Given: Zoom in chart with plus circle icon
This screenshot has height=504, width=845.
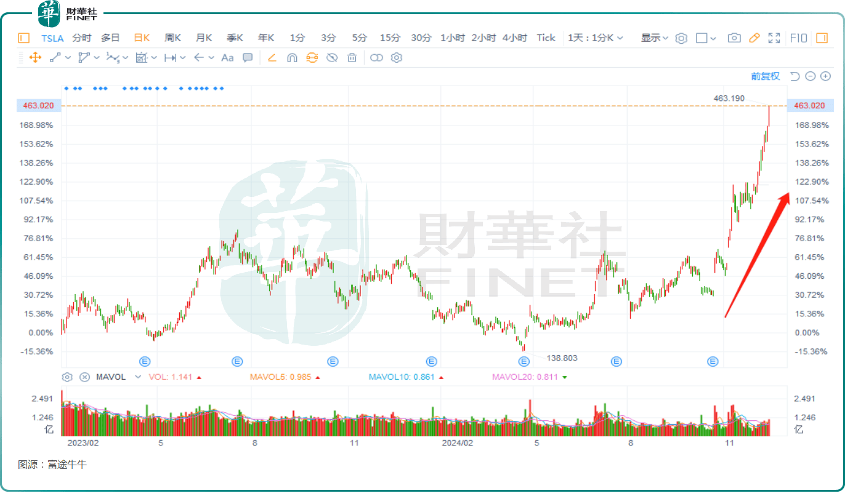Looking at the screenshot, I should click(826, 76).
